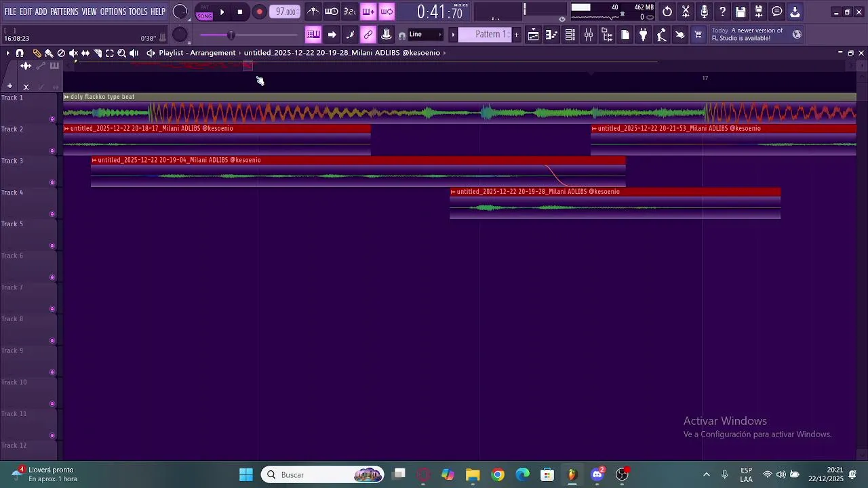Open the playlist options arrow menu

(7, 53)
